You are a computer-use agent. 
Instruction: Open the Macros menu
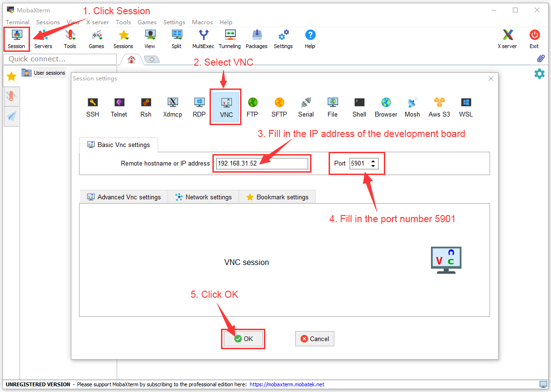tap(202, 22)
